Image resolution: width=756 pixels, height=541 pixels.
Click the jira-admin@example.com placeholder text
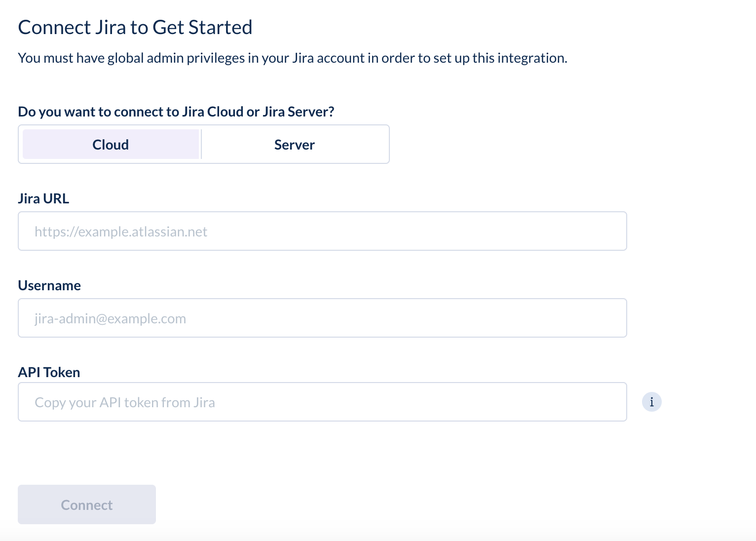[x=110, y=318]
